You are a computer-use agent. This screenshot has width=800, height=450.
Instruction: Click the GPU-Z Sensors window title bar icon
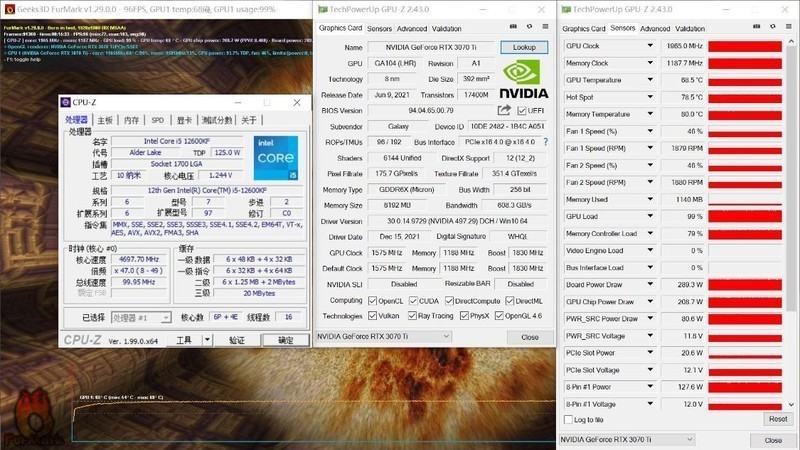pos(566,9)
